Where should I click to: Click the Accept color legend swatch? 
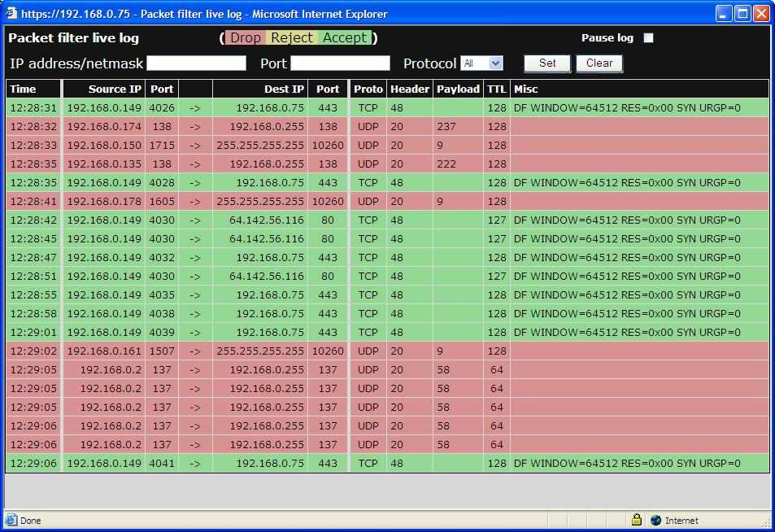click(345, 38)
